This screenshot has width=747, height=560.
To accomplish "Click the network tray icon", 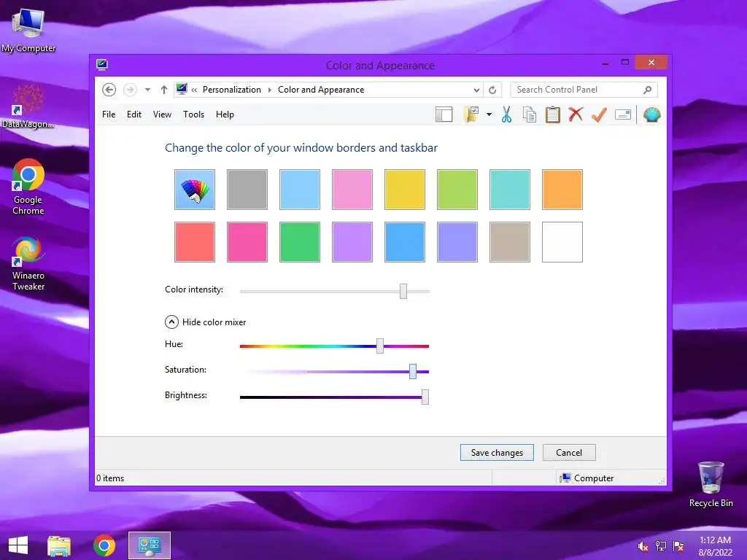I will pos(661,546).
